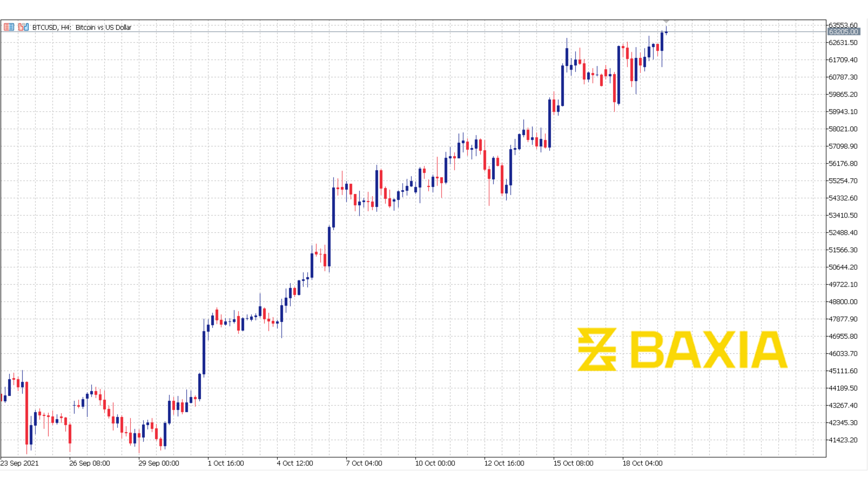Click the 60787.30 price axis label
This screenshot has height=489, width=868.
(843, 77)
